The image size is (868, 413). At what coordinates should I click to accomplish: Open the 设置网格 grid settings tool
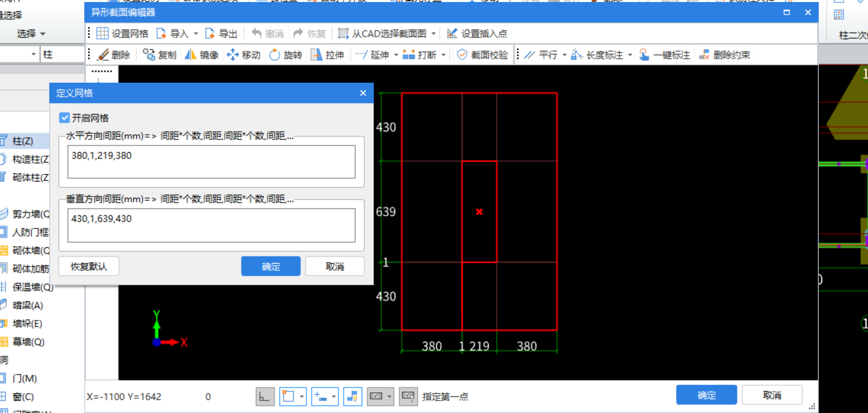pos(122,33)
